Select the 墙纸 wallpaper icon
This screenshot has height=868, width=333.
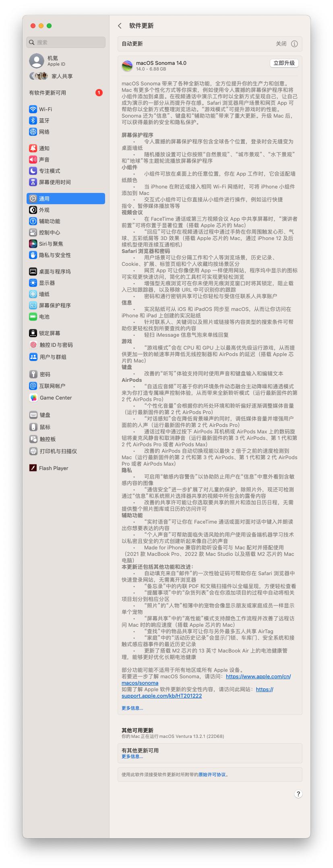pyautogui.click(x=33, y=294)
